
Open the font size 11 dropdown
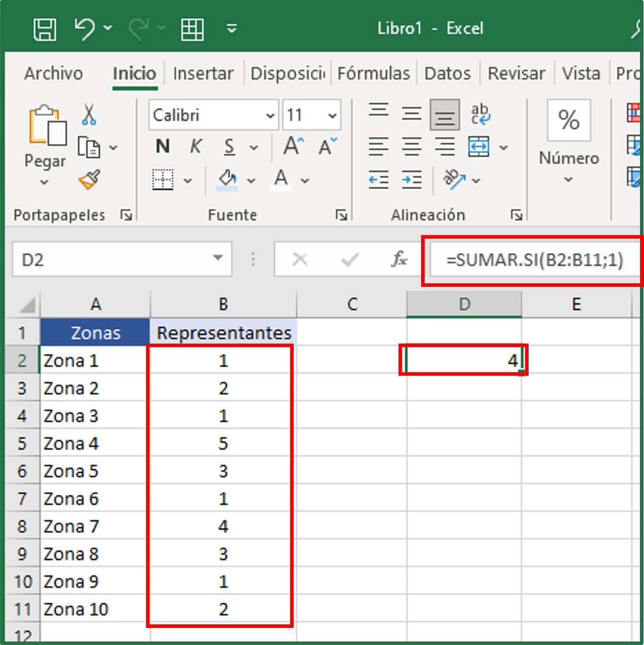click(332, 115)
